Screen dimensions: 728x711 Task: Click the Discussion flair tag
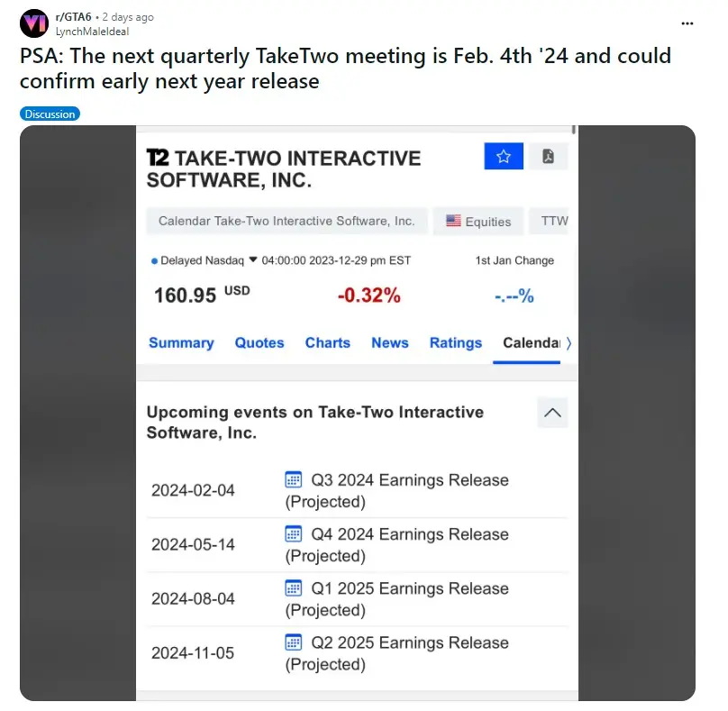pos(50,114)
